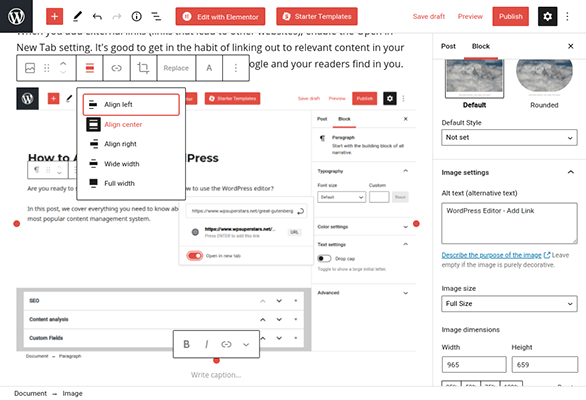Redo the last undone change
This screenshot has width=586, height=400.
coord(117,16)
